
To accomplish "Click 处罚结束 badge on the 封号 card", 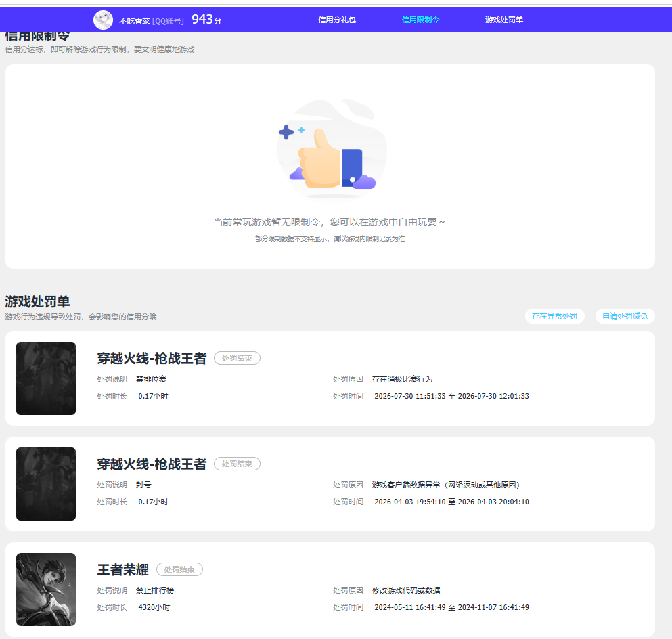I will pos(237,464).
